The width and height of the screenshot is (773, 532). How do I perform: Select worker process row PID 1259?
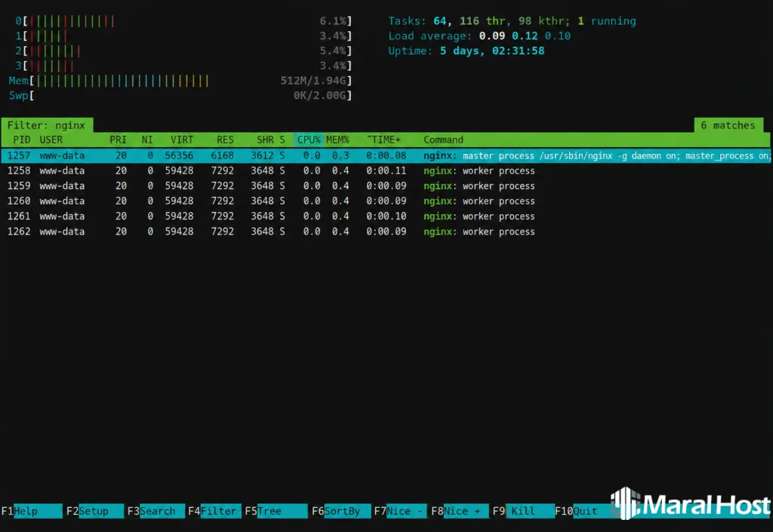386,186
